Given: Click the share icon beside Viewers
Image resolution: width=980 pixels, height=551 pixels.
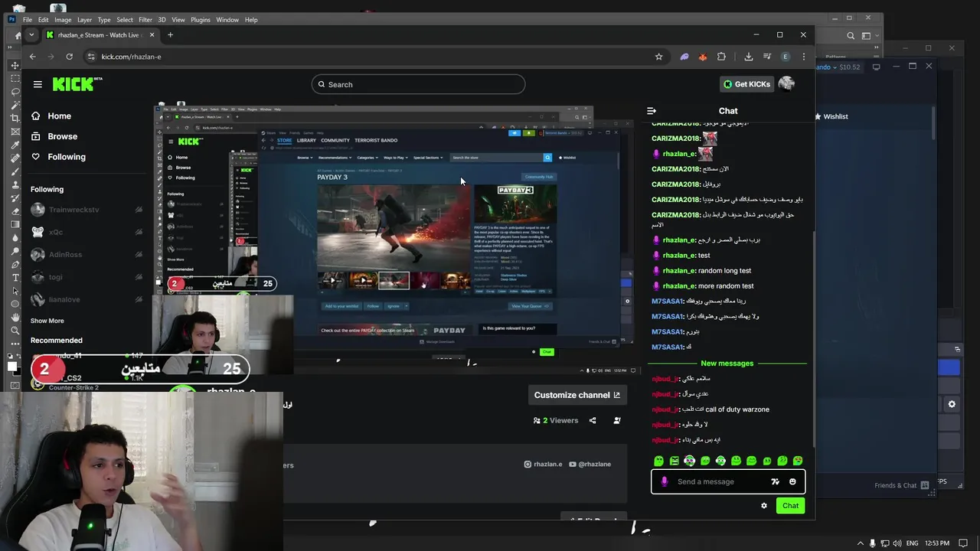Looking at the screenshot, I should [x=593, y=420].
